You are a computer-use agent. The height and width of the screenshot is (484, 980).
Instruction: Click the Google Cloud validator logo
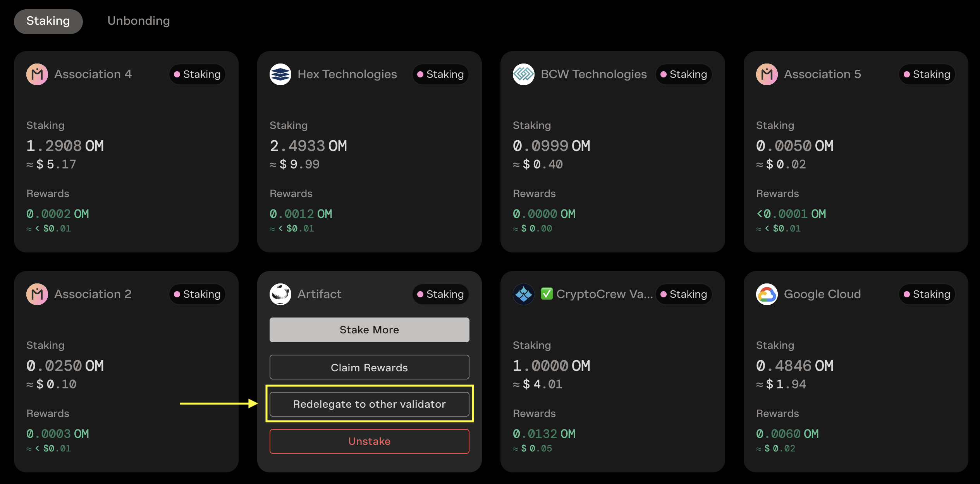click(x=767, y=294)
